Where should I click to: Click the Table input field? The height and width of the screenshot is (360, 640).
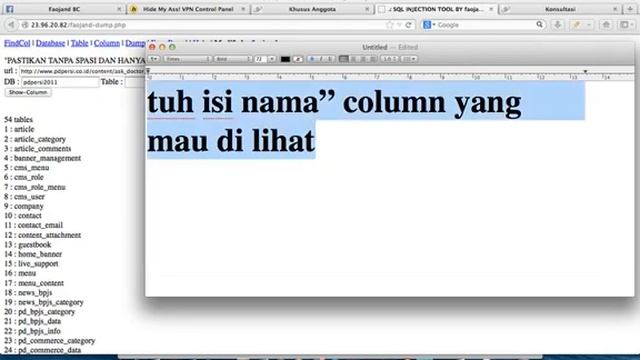tap(135, 82)
